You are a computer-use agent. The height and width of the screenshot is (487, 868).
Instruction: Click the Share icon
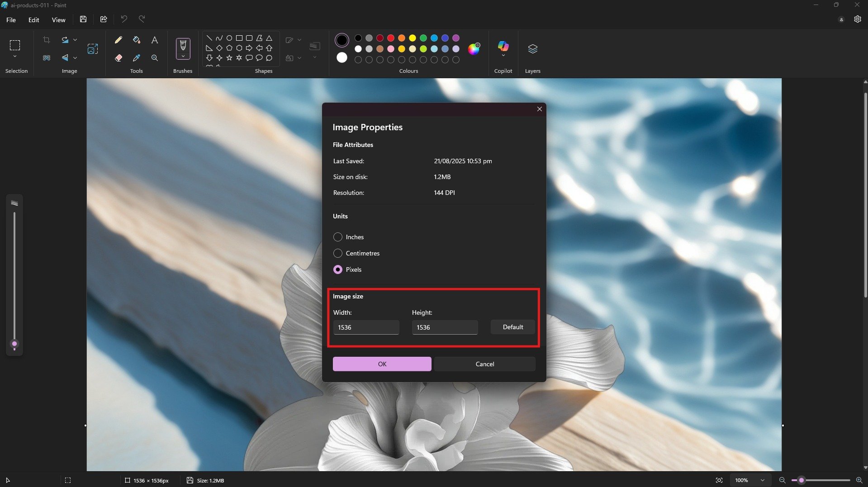[x=104, y=19]
